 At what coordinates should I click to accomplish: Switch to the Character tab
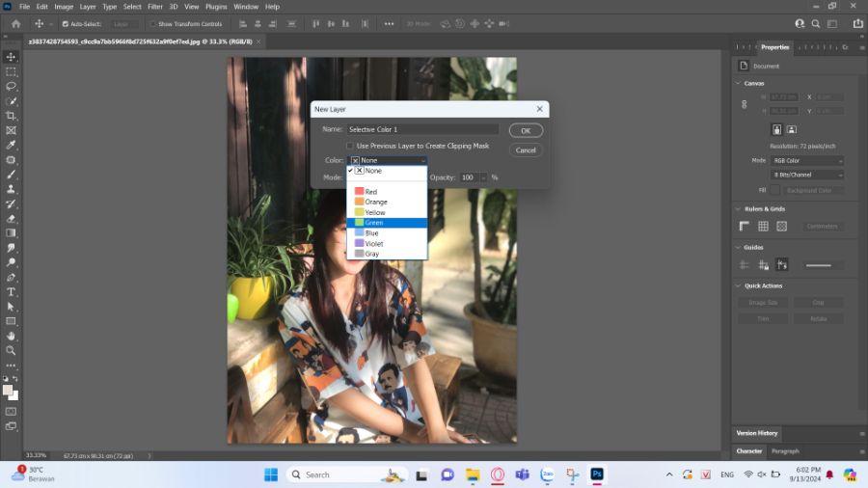point(749,451)
